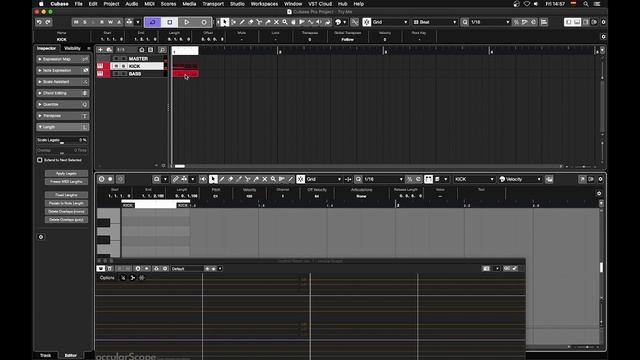Click the Snap type icon beside Grid dropdown
The image size is (640, 360).
point(367,22)
